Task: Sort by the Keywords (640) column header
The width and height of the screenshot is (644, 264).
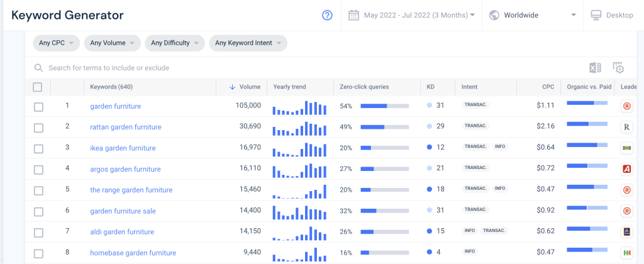Action: pos(111,87)
